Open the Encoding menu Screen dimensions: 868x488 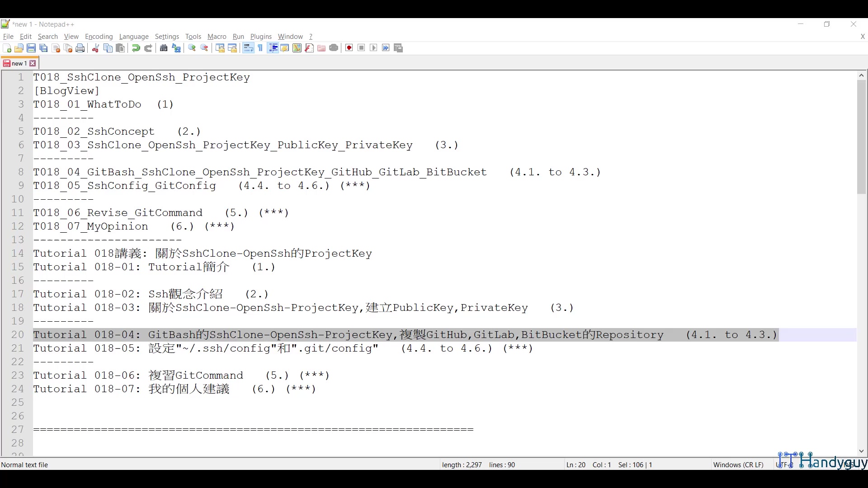point(99,37)
